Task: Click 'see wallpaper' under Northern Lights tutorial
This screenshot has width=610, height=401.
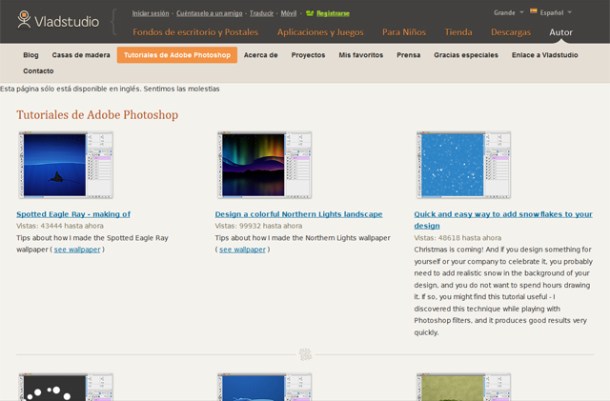Action: tap(242, 249)
